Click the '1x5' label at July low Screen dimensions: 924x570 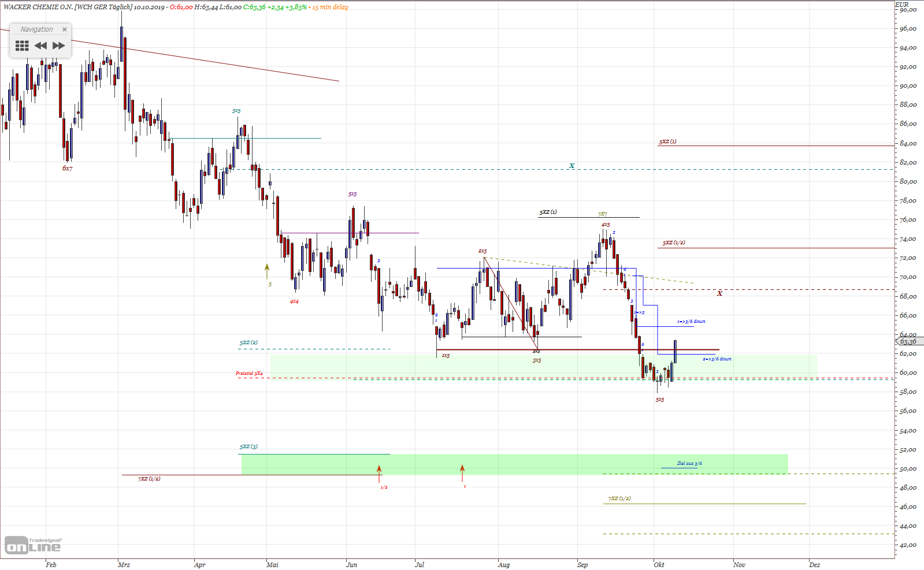(x=446, y=356)
